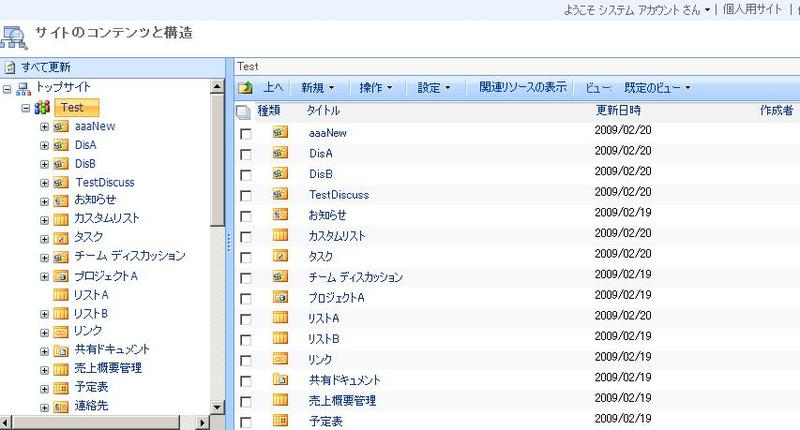Open the ようこそ システム アカウント さん menu
The height and width of the screenshot is (430, 800).
pos(637,10)
